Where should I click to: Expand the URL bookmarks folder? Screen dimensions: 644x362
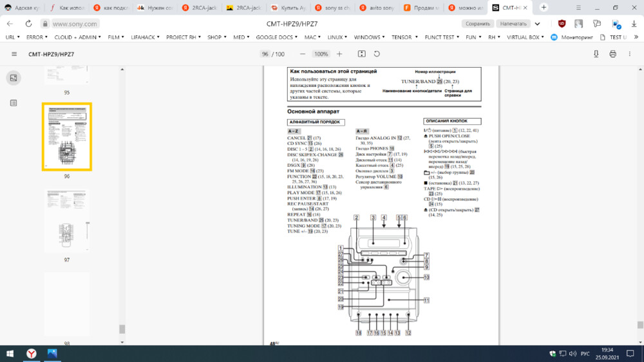(x=12, y=37)
